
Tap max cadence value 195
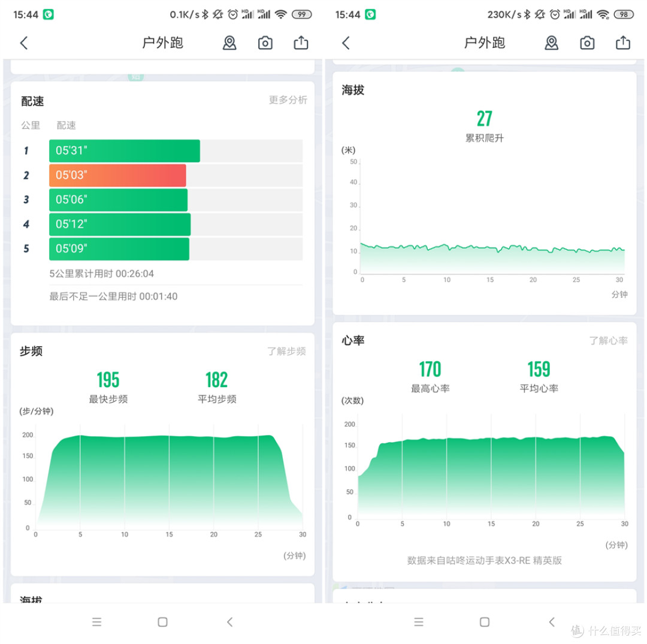point(108,380)
